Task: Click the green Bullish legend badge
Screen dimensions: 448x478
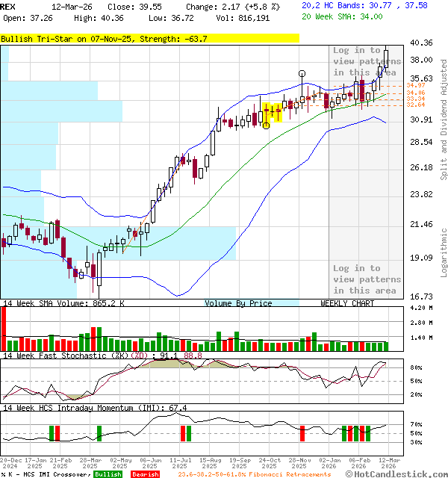Action: (x=108, y=474)
